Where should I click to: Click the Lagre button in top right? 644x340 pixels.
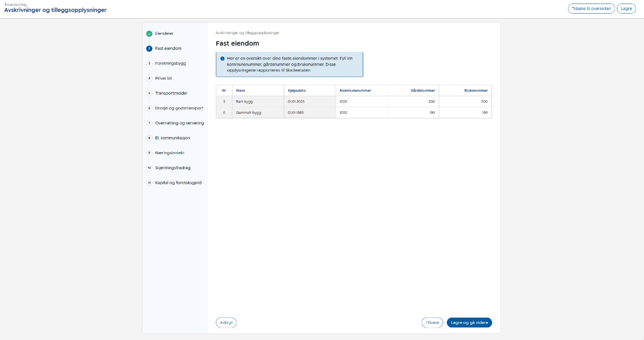pyautogui.click(x=626, y=9)
